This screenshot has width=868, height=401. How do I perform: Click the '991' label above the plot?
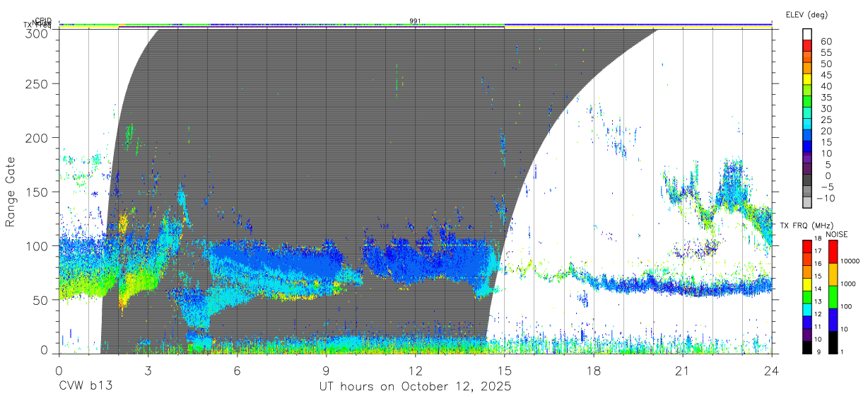[415, 21]
